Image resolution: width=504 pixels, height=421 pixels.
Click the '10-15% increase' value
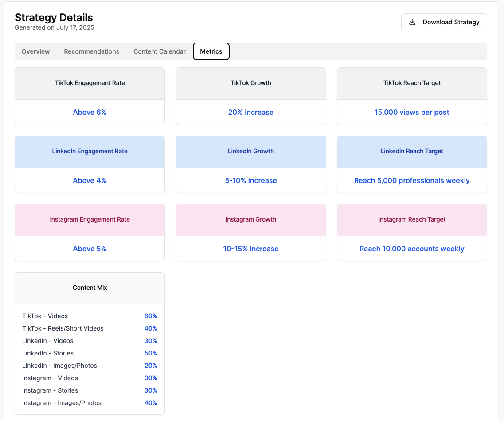[251, 249]
